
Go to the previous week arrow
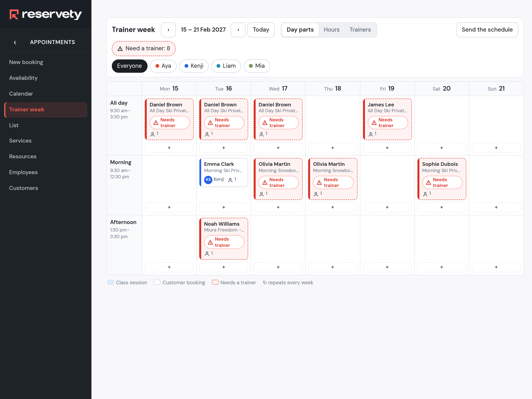168,30
